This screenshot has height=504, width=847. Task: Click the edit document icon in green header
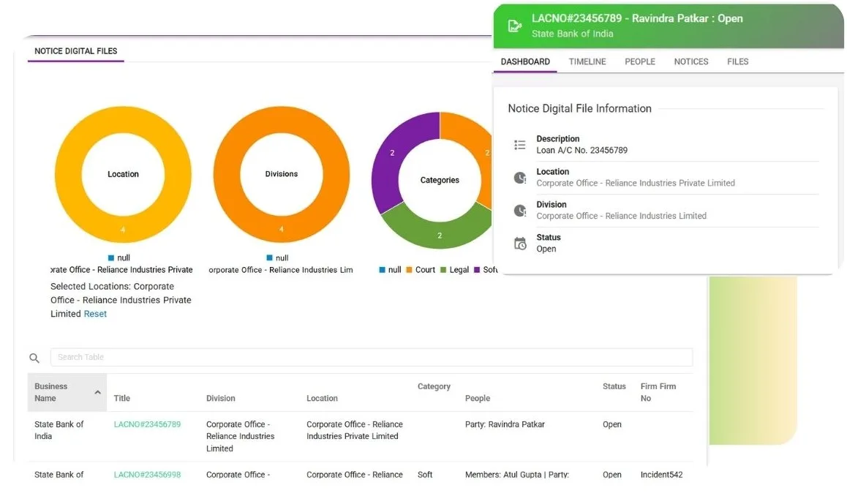coord(515,26)
